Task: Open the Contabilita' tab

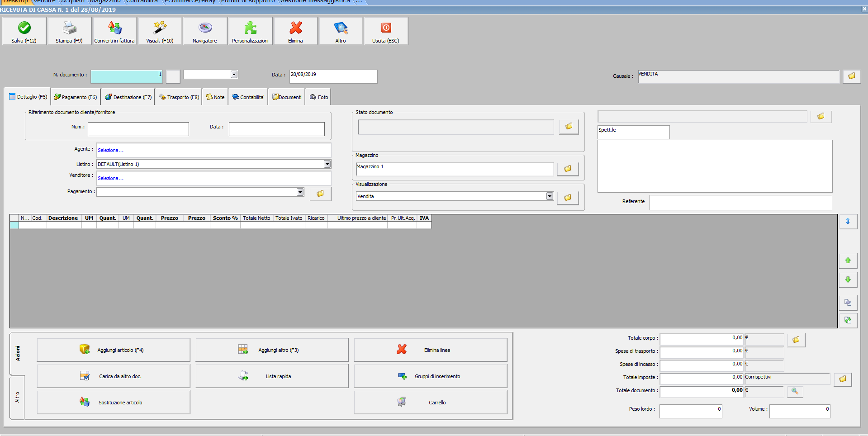Action: [248, 97]
